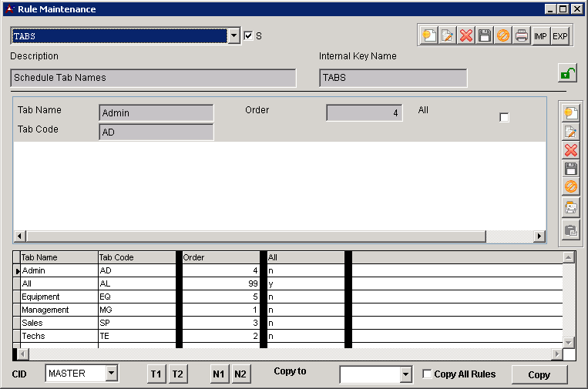Viewport: 588px width, 389px height.
Task: Click the N1 button
Action: point(219,374)
